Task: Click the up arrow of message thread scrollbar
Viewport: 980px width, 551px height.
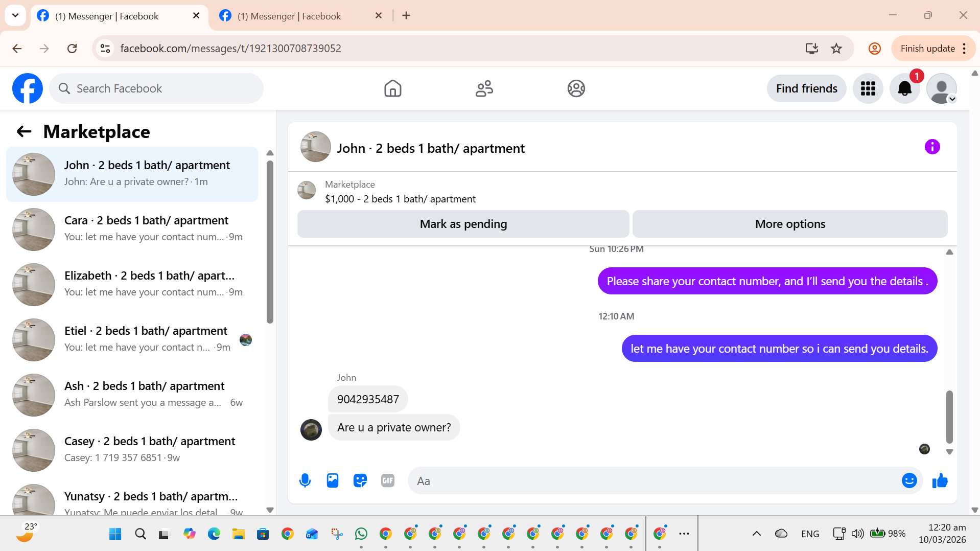Action: [x=949, y=252]
